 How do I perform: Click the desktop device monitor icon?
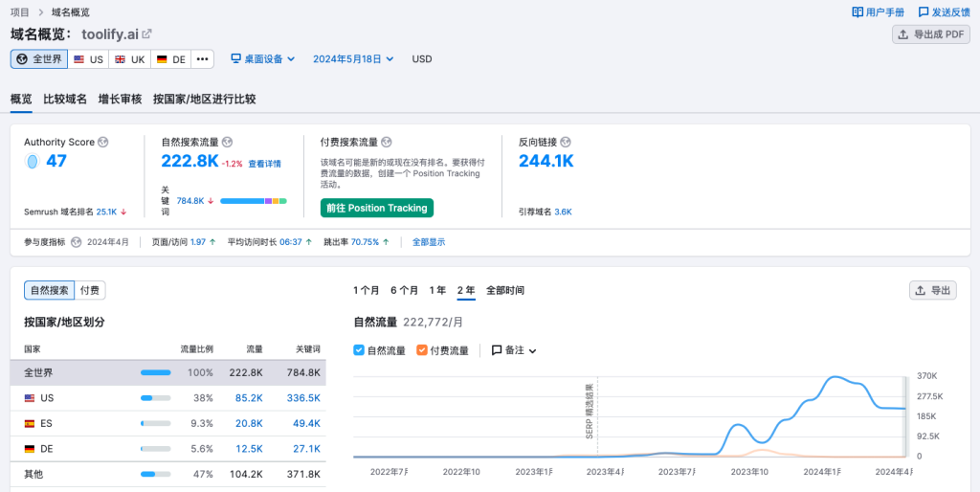click(236, 58)
